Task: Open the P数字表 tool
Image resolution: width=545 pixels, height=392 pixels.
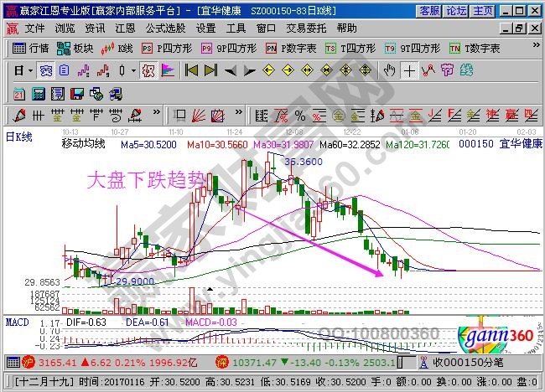Action: [x=291, y=49]
